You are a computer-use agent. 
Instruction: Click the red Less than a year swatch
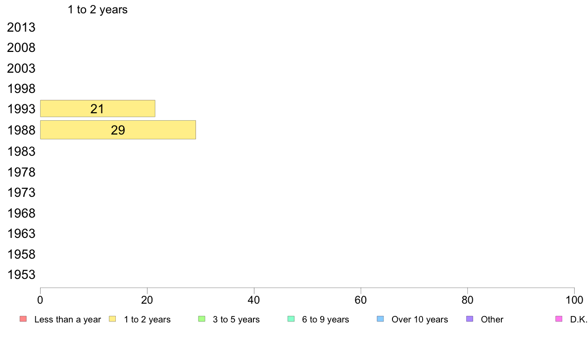pos(23,319)
